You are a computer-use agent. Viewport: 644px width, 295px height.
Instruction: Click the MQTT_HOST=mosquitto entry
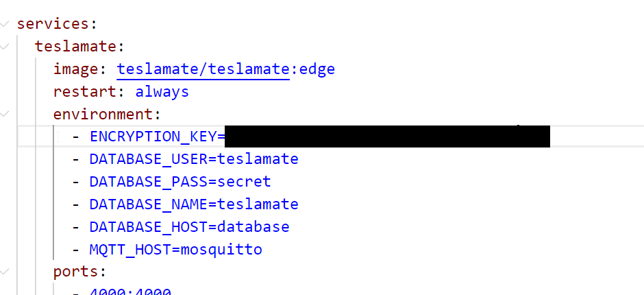click(x=175, y=249)
